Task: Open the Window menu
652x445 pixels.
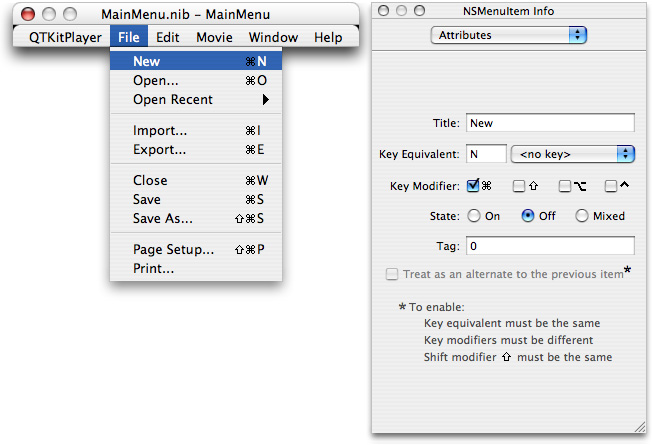Action: point(273,37)
